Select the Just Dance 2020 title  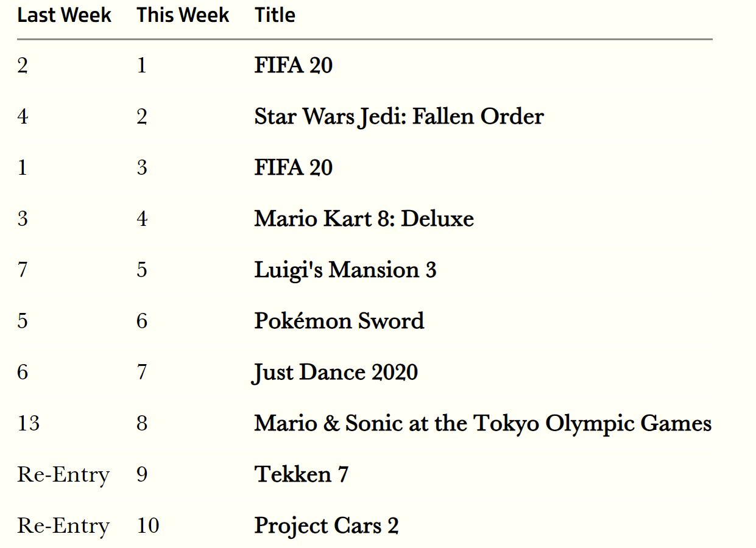(335, 372)
